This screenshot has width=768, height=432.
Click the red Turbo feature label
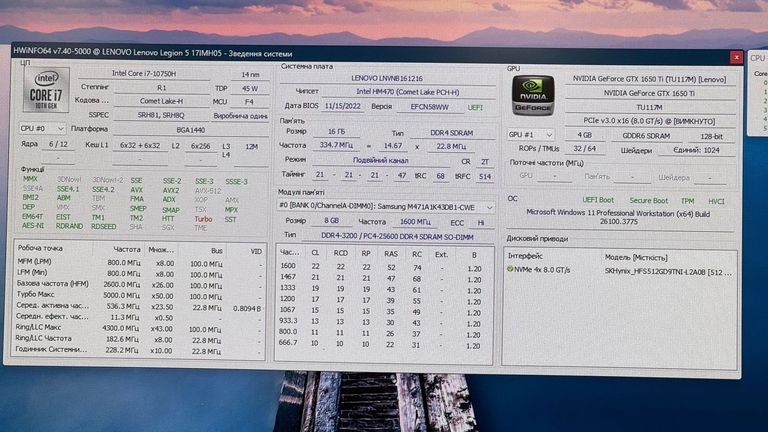click(203, 219)
